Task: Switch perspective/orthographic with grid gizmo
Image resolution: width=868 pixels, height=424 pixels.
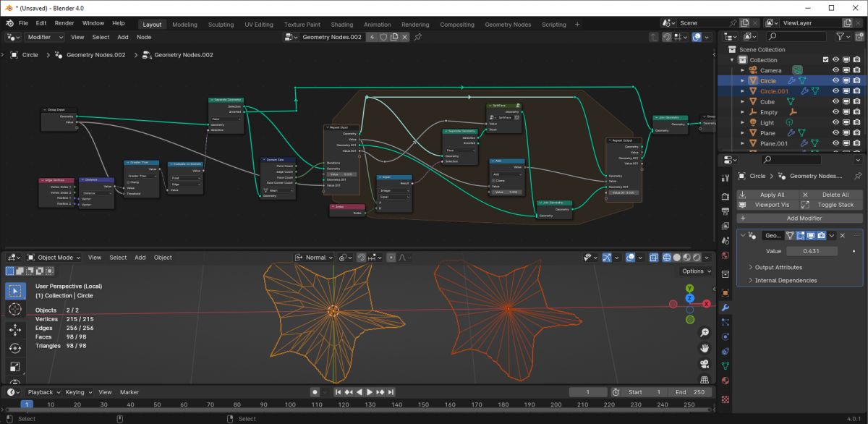Action: (705, 379)
